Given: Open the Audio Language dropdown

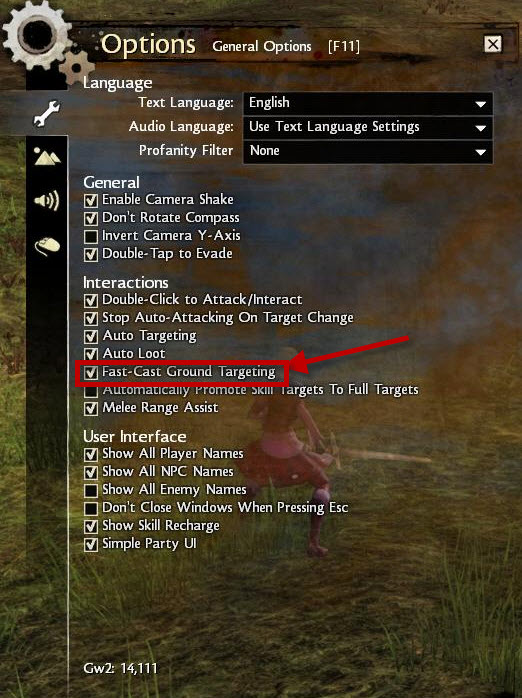Looking at the screenshot, I should click(x=368, y=127).
